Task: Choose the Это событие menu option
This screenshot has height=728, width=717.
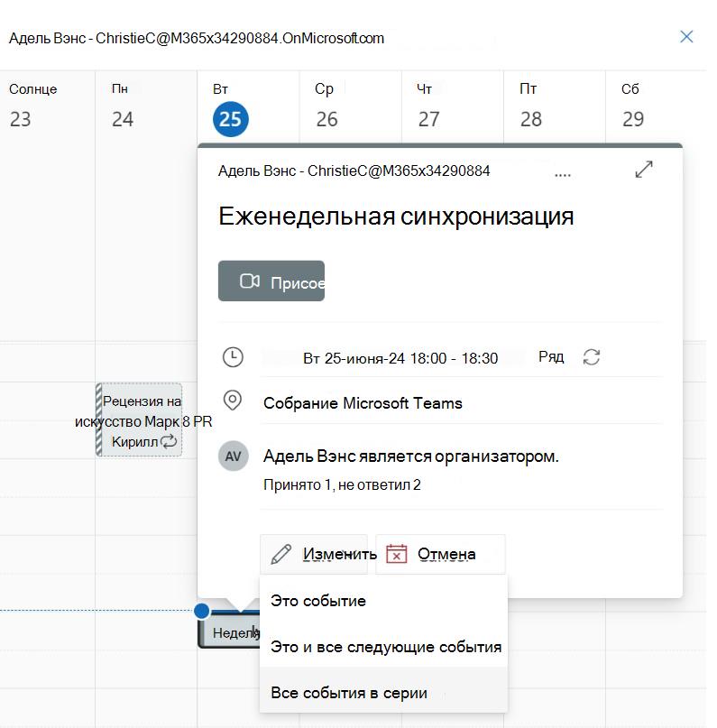Action: tap(383, 601)
